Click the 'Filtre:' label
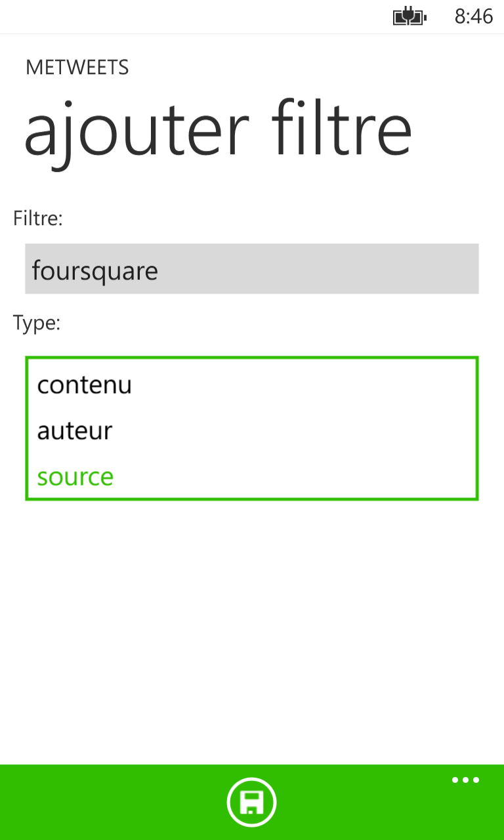Viewport: 504px width, 840px height. pyautogui.click(x=37, y=219)
